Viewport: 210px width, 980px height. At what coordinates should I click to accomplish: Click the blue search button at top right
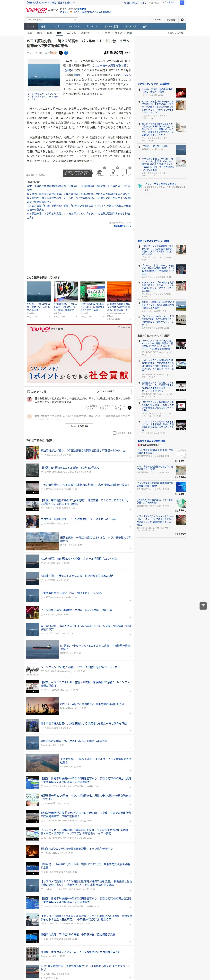click(182, 3)
